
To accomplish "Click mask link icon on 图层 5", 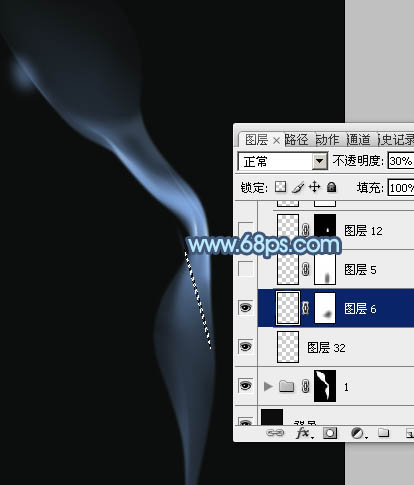I will (306, 269).
